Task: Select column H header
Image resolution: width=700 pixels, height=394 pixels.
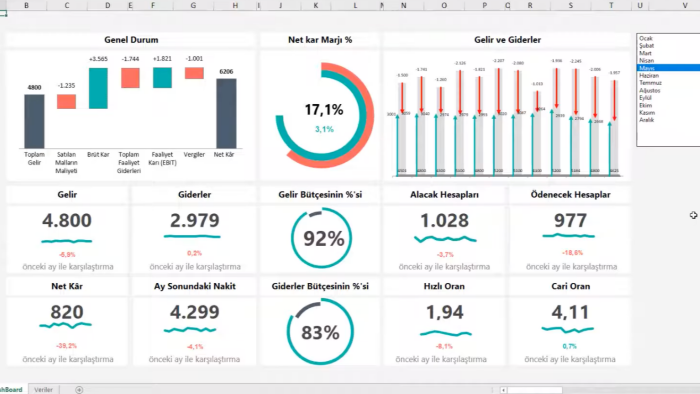Action: coord(235,5)
